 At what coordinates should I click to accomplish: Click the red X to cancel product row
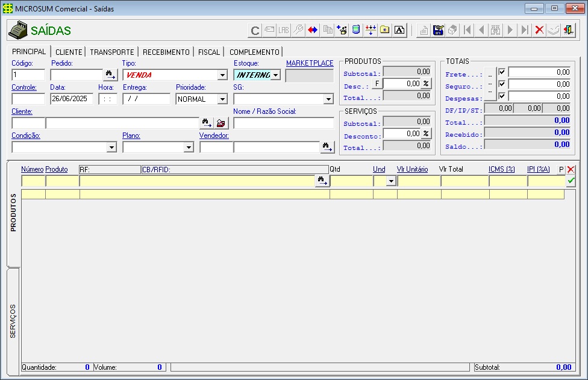571,170
